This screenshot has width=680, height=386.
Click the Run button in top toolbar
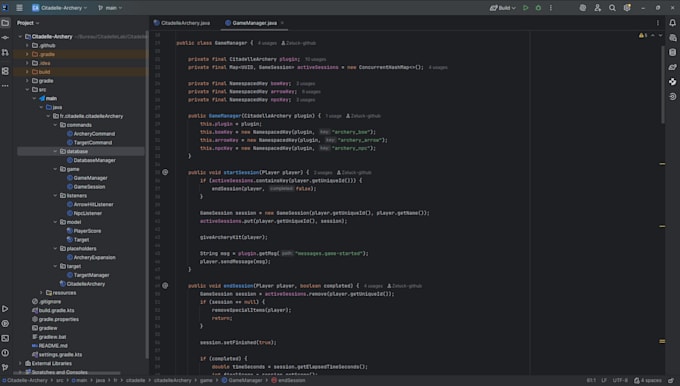tap(526, 8)
